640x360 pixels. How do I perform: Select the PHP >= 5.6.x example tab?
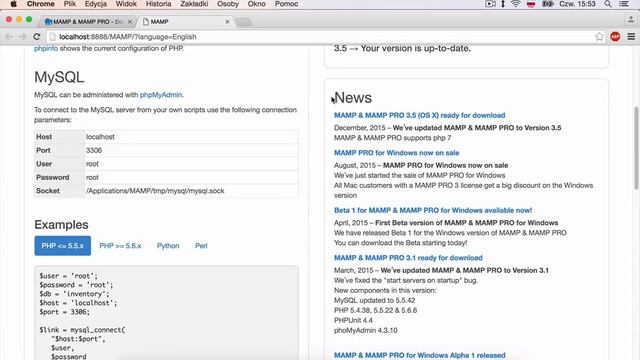pyautogui.click(x=120, y=246)
